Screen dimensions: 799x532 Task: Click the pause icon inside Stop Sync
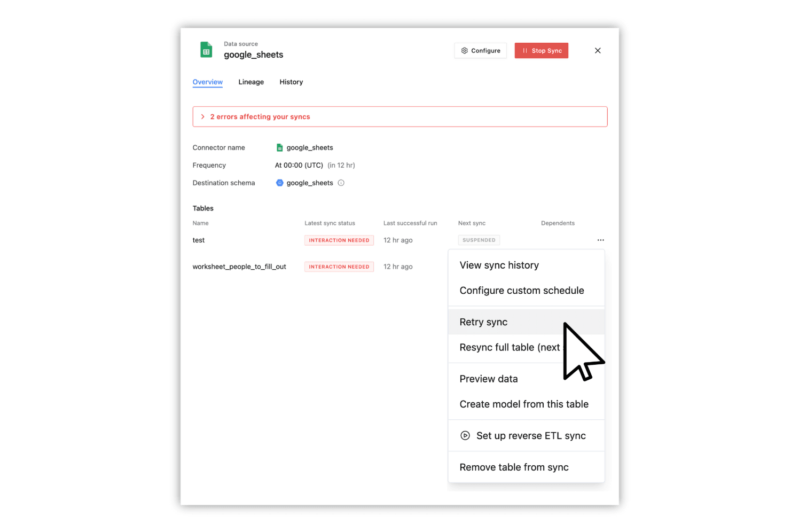[x=524, y=50]
